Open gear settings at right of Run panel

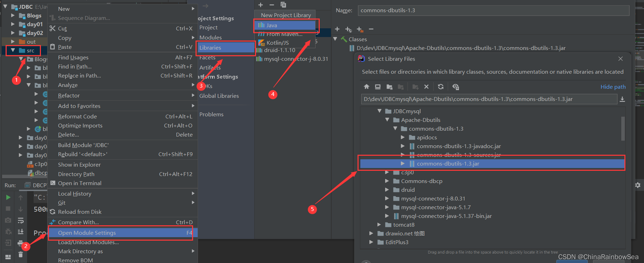(638, 185)
